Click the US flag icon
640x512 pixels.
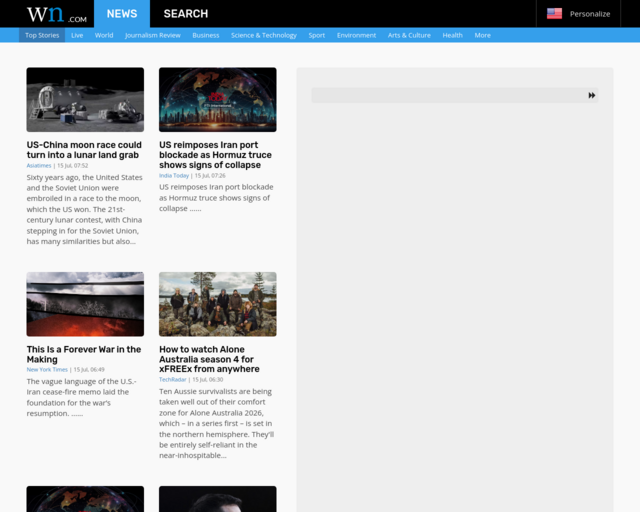[554, 14]
